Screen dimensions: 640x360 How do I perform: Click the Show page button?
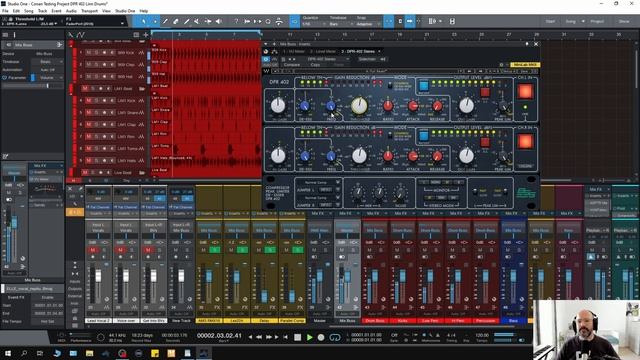click(624, 21)
